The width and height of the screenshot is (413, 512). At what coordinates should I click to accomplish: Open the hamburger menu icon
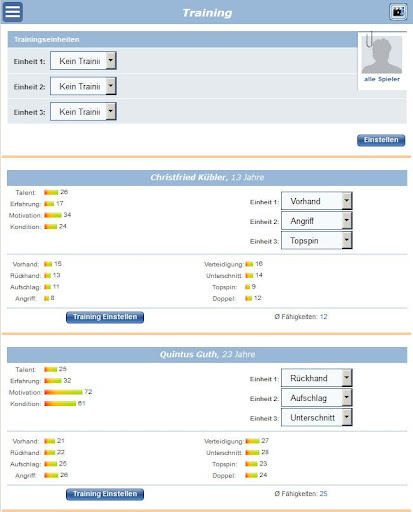point(13,12)
